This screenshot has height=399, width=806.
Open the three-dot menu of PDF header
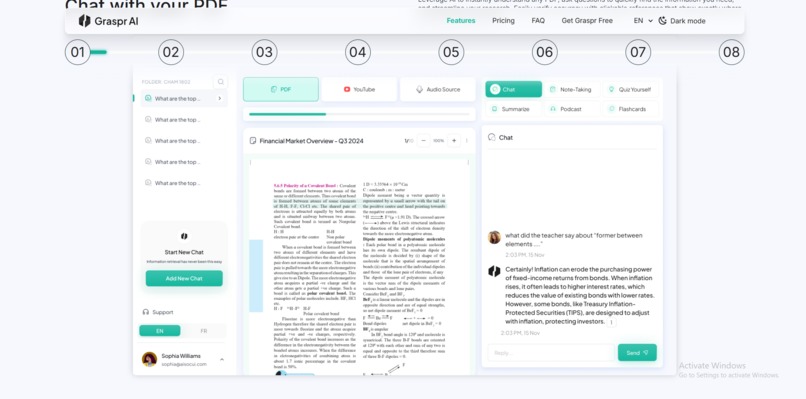[467, 140]
